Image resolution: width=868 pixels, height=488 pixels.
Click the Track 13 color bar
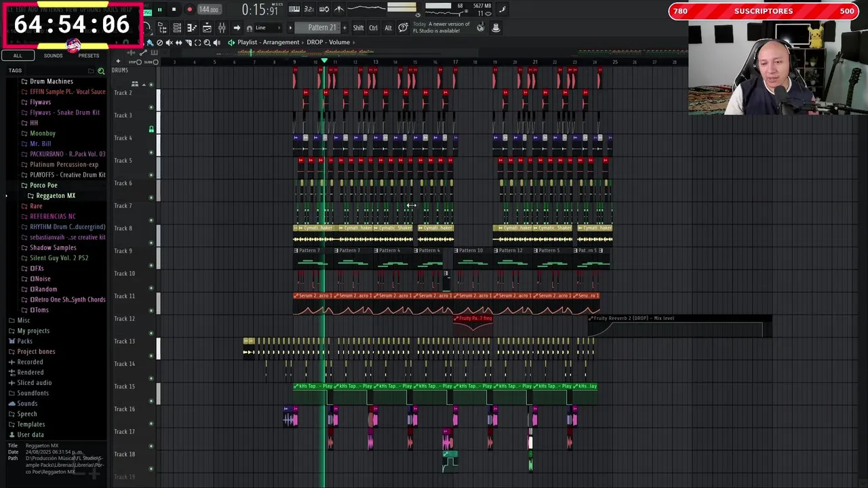(x=159, y=349)
